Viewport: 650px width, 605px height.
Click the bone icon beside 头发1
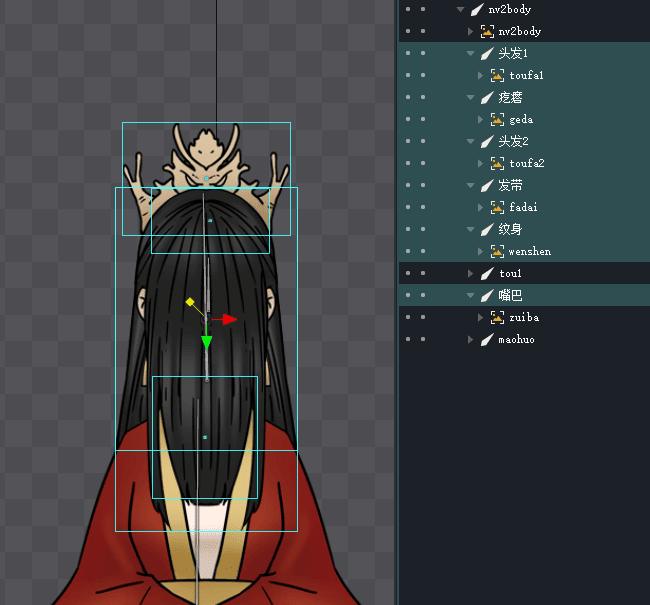(487, 54)
